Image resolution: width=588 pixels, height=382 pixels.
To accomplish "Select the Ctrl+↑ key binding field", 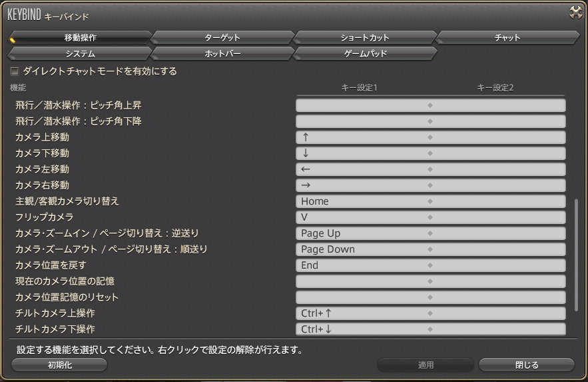I will point(363,313).
